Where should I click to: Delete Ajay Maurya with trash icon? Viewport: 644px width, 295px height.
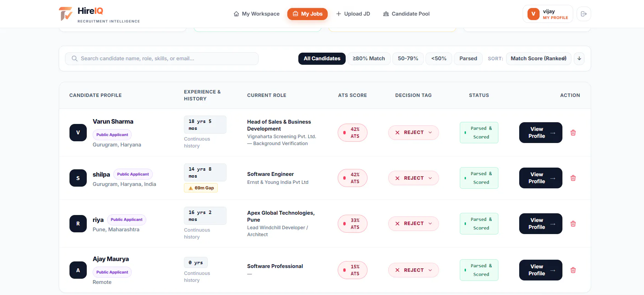[573, 270]
